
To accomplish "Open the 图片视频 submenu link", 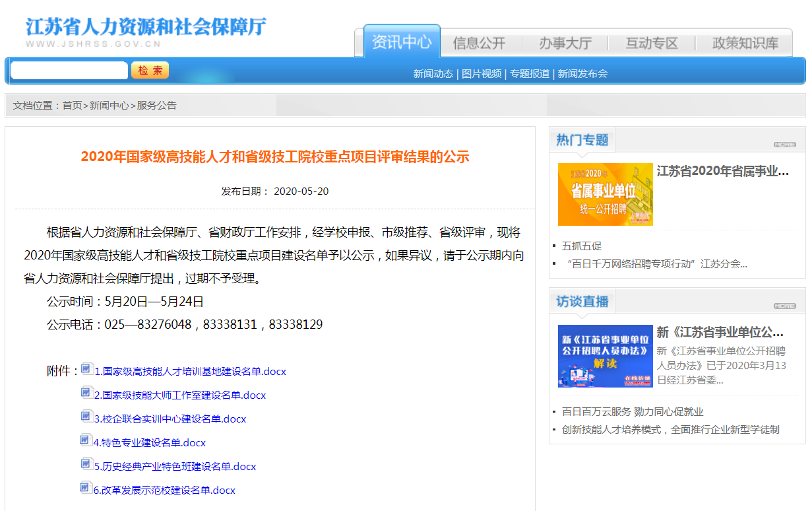I will tap(482, 74).
